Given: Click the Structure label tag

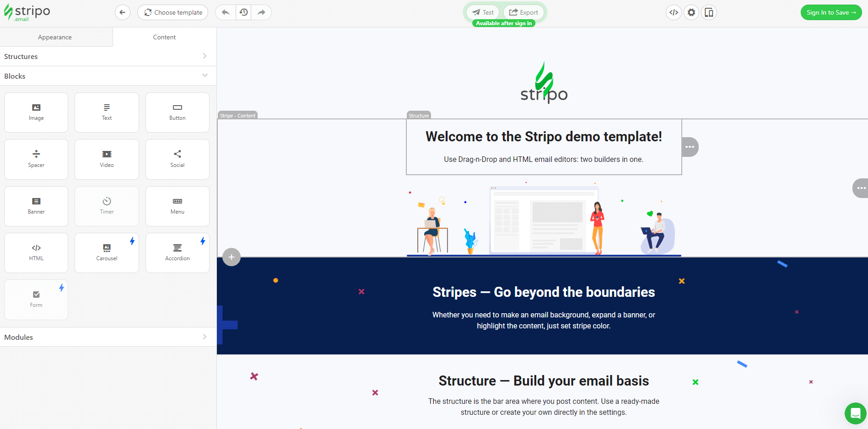Looking at the screenshot, I should click(x=419, y=115).
